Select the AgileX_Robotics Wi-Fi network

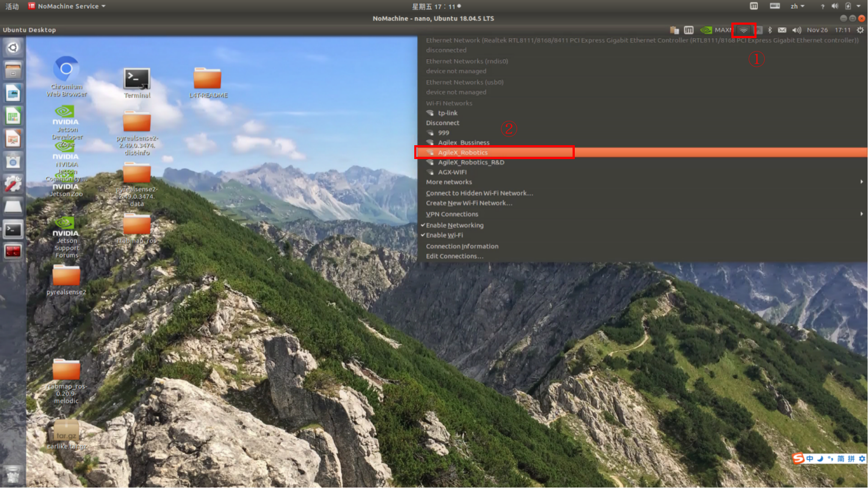[x=462, y=153]
